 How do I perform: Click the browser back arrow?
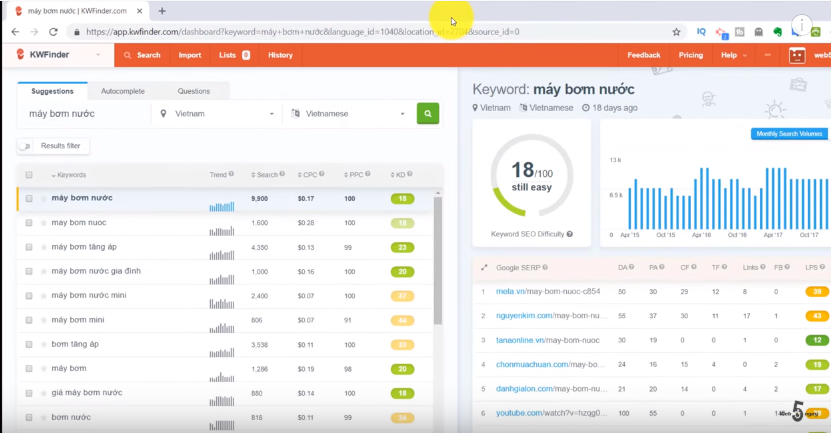tap(15, 32)
